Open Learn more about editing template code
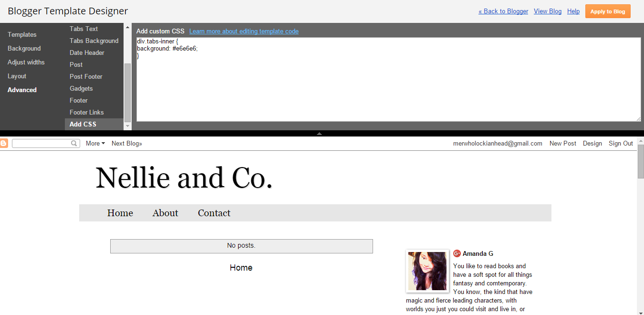This screenshot has width=644, height=315. click(x=244, y=31)
